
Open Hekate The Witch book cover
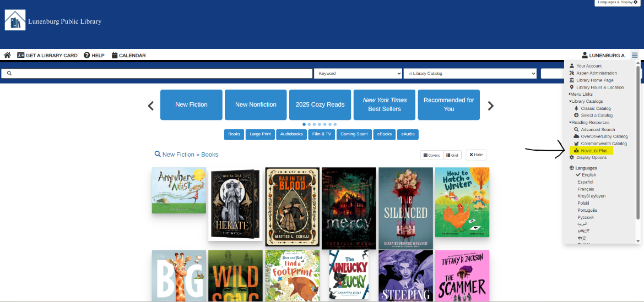235,204
